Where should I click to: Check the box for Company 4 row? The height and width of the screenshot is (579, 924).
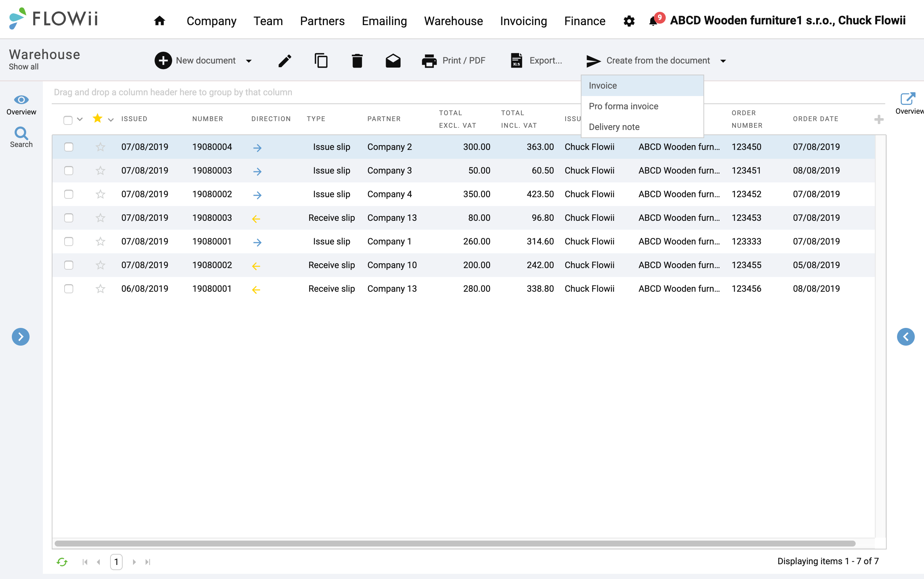(x=69, y=194)
